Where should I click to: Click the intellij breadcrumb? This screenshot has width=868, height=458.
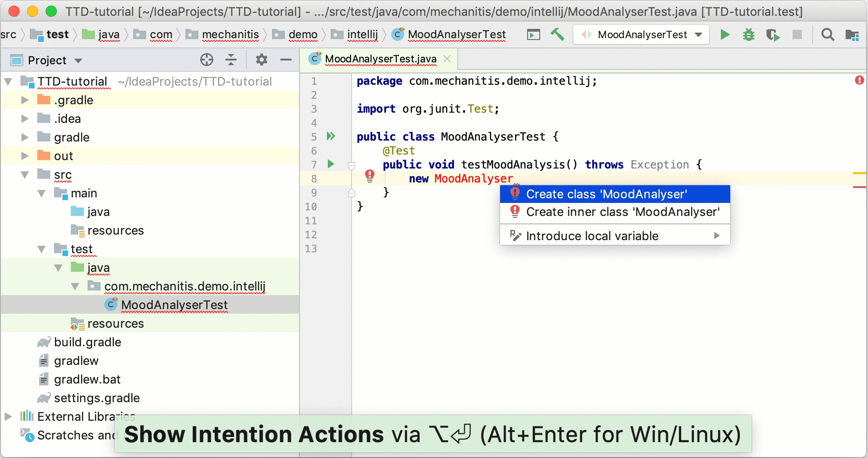pyautogui.click(x=354, y=34)
